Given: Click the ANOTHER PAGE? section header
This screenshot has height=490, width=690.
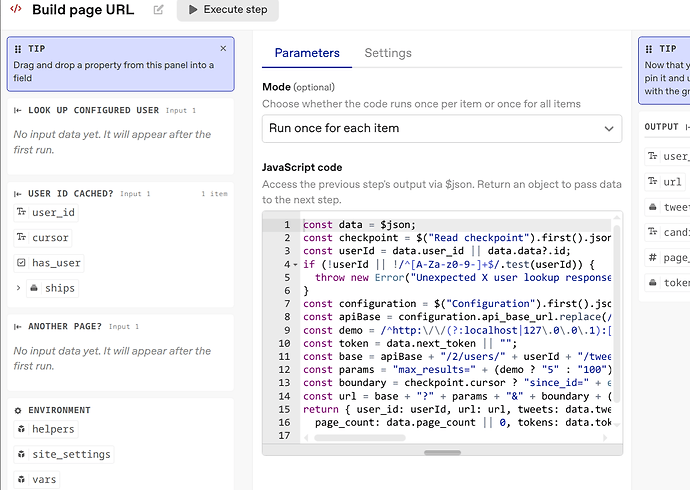Looking at the screenshot, I should point(65,327).
